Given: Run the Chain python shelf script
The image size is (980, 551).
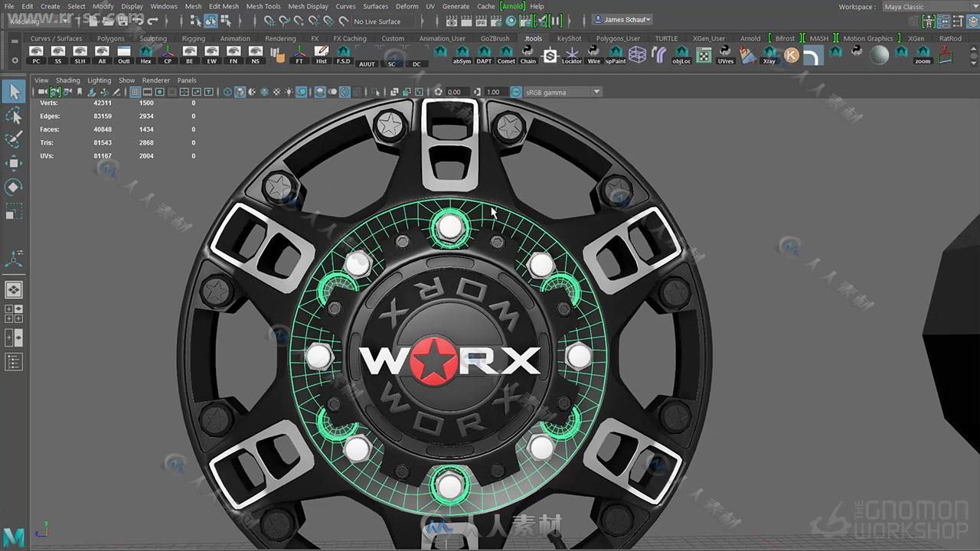Looking at the screenshot, I should coord(528,54).
